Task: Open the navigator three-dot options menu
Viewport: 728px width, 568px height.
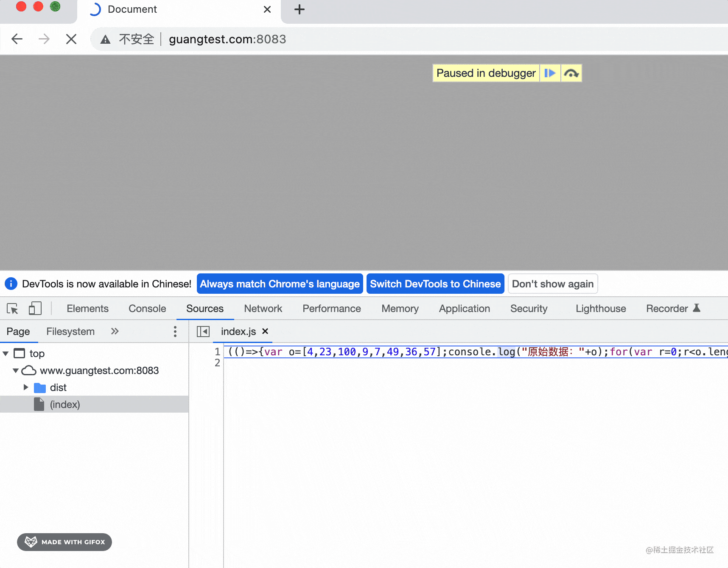Action: [175, 332]
